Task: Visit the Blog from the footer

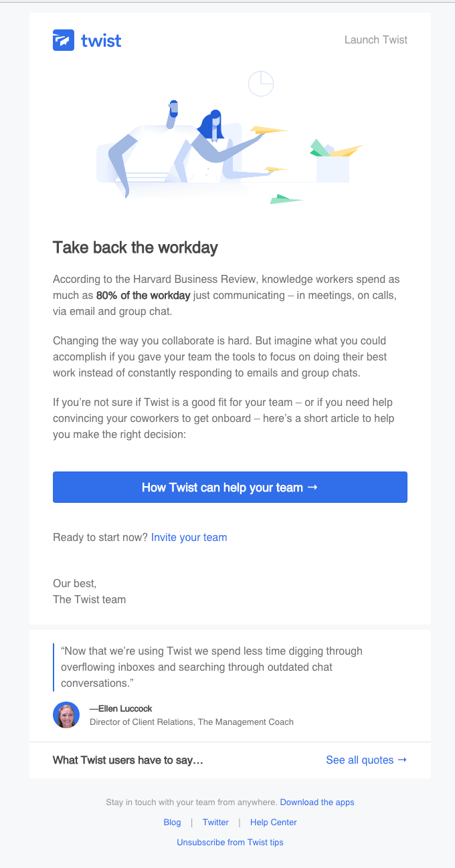Action: pos(172,822)
